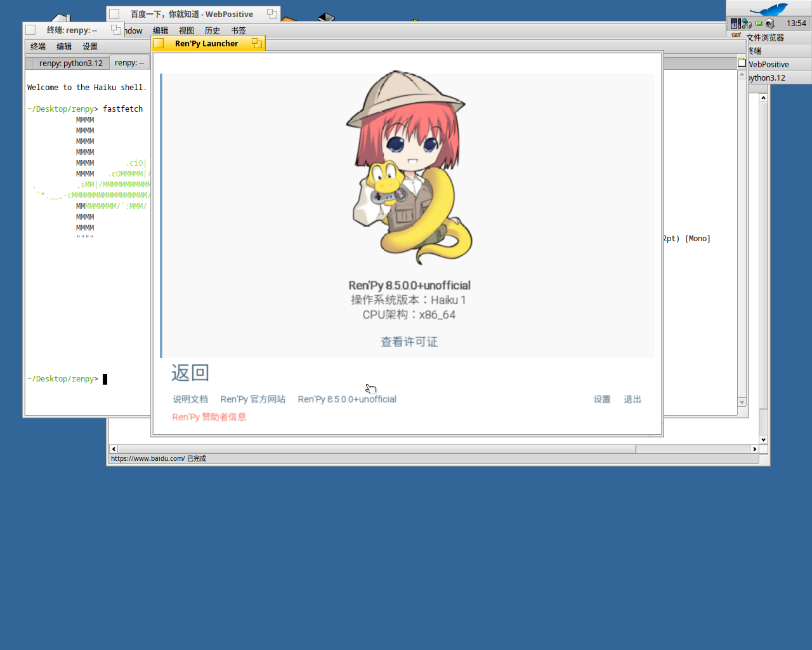Image resolution: width=812 pixels, height=650 pixels.
Task: Click the Terminal title tab 终端: renpy: --
Action: [x=72, y=30]
